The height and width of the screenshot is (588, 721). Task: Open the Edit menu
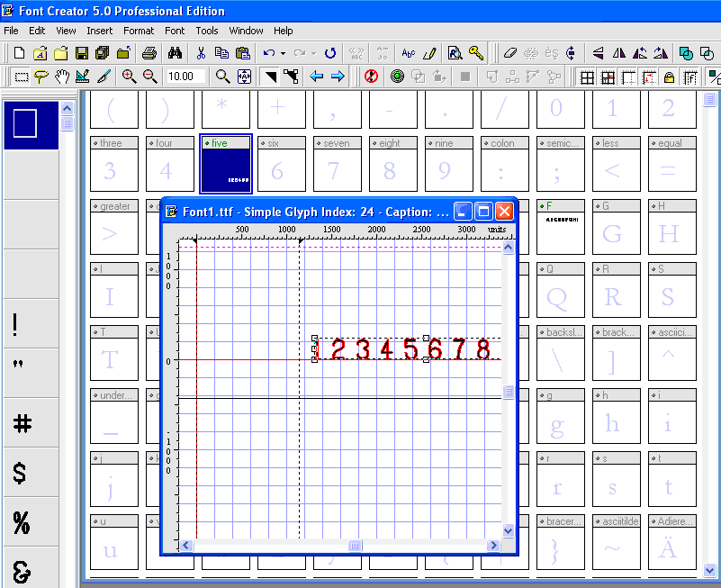(37, 31)
